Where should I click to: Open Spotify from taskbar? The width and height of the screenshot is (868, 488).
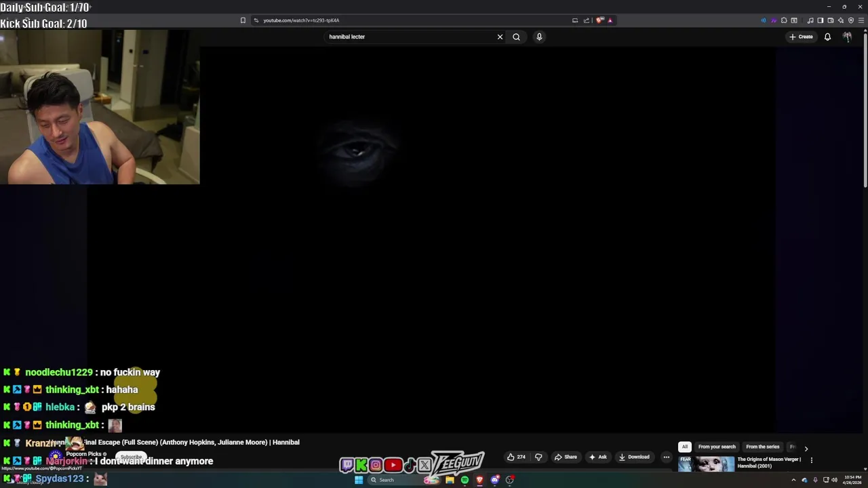(x=465, y=480)
